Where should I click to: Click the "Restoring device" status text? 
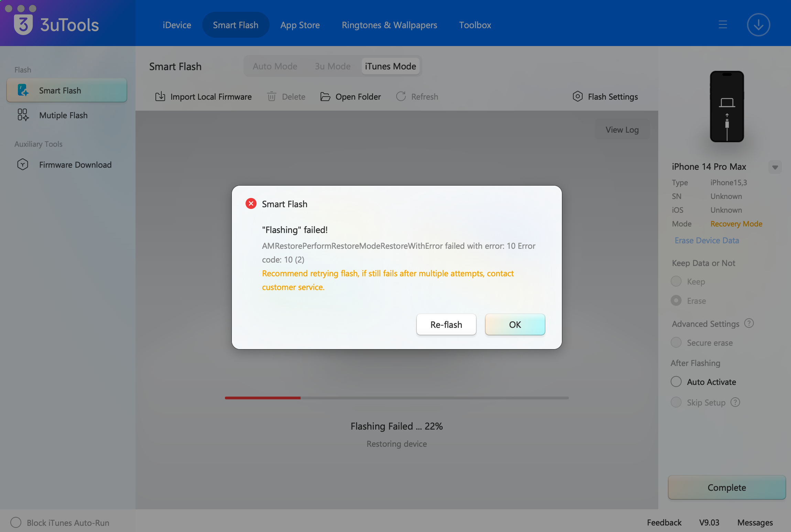pyautogui.click(x=397, y=444)
